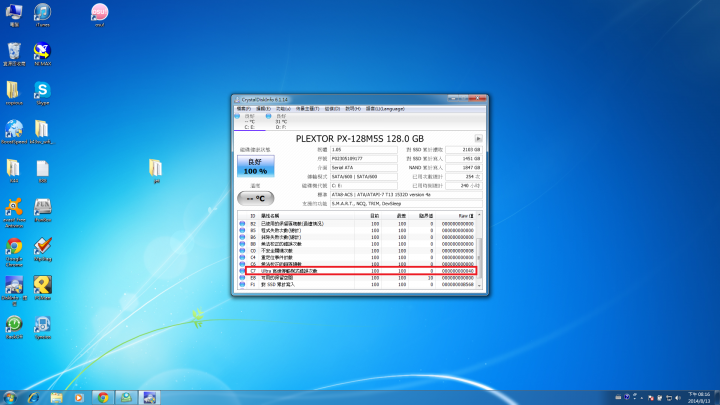Select the Mp3tag desktop icon

[42, 249]
